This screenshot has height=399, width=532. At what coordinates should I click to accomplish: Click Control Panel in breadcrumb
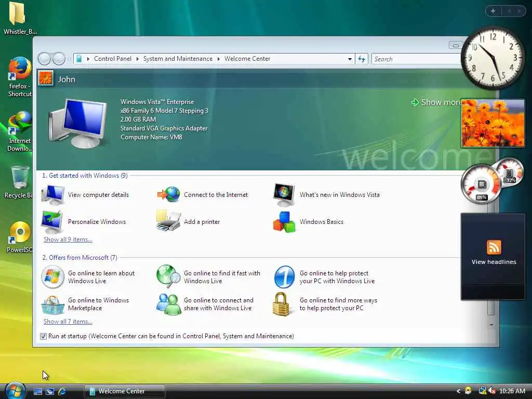(x=113, y=59)
